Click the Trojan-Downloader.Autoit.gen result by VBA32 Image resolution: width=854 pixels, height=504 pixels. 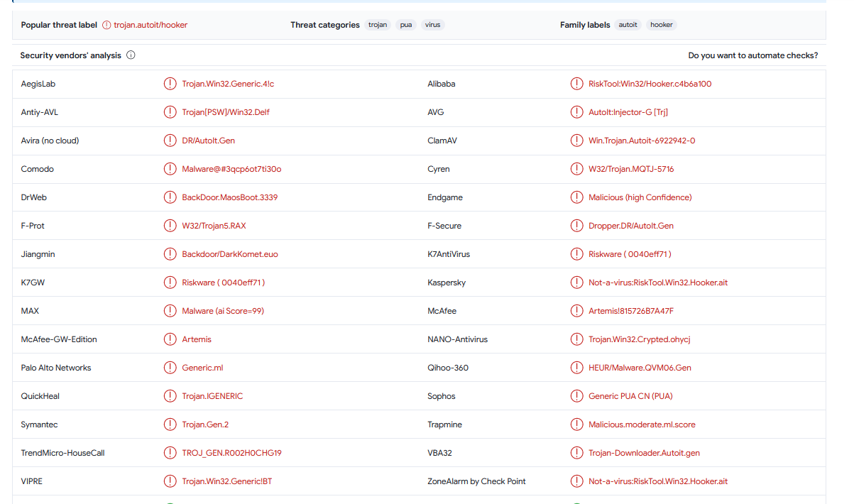pyautogui.click(x=644, y=453)
